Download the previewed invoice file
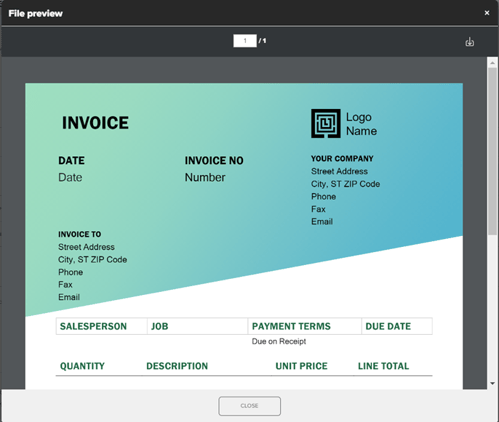Screen dimensions: 499x422 click(469, 42)
